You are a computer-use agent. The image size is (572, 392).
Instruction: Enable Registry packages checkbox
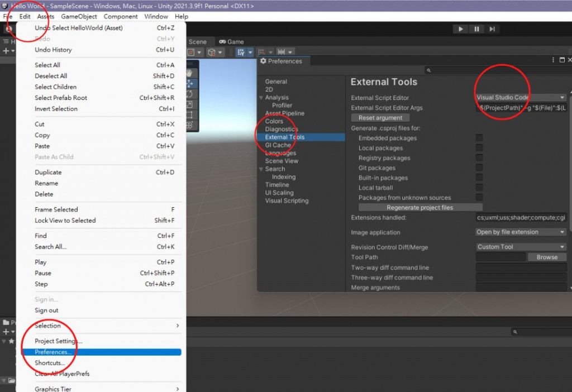point(479,157)
